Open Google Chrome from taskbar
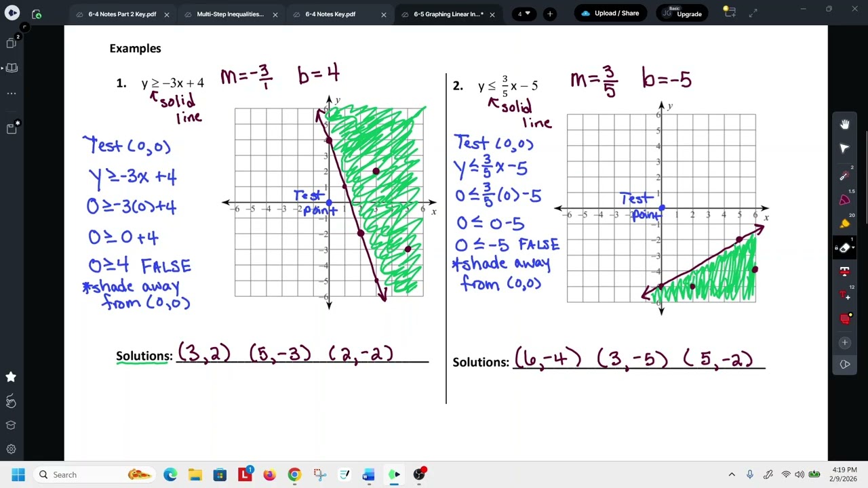Screen dimensions: 868x488 pyautogui.click(x=294, y=474)
